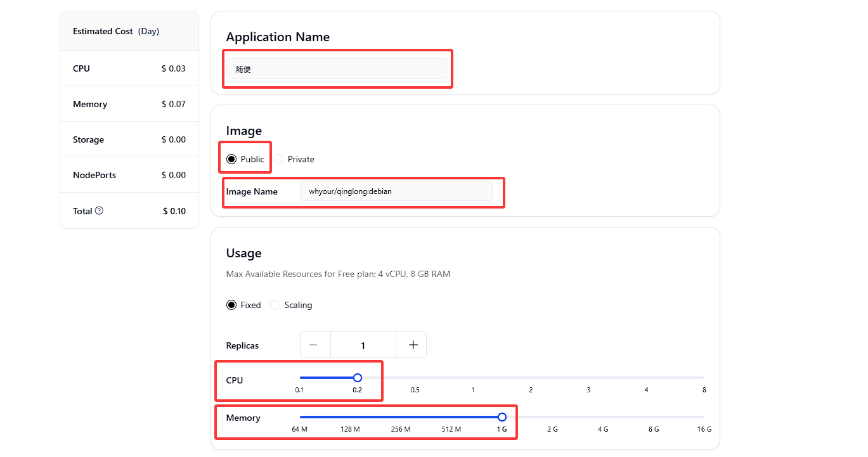The image size is (868, 457).
Task: Set CPU slider to the 4 mark
Action: pyautogui.click(x=646, y=378)
